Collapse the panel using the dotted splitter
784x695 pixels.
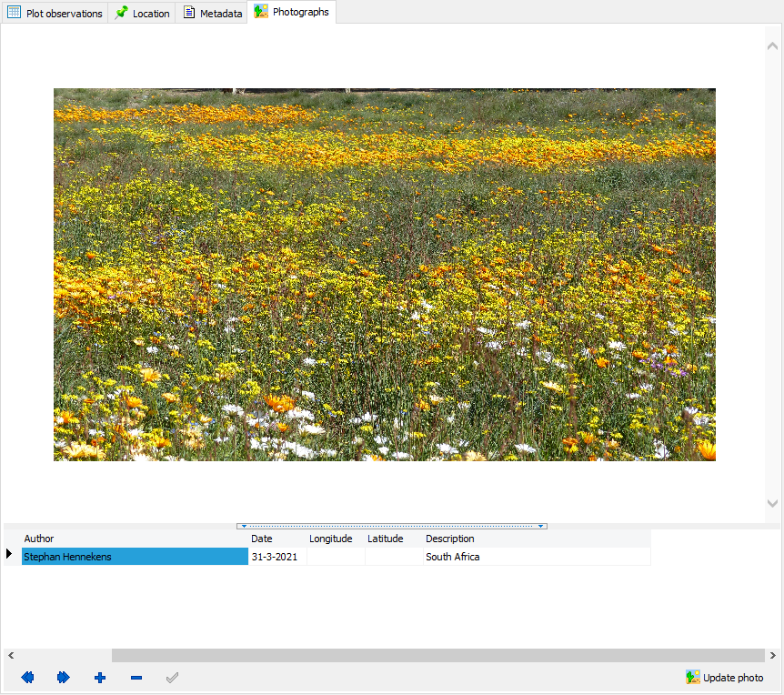392,526
